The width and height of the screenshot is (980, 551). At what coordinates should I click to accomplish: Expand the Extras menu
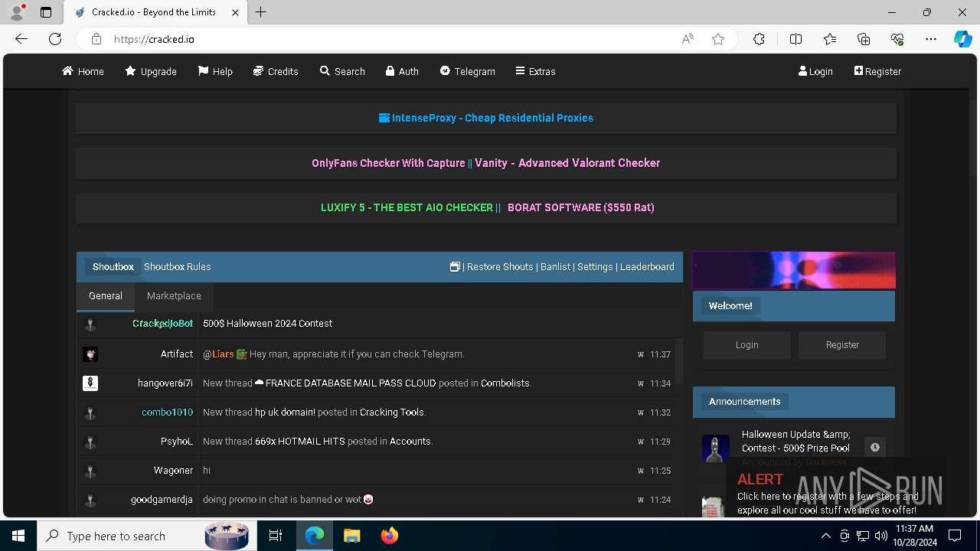tap(535, 71)
